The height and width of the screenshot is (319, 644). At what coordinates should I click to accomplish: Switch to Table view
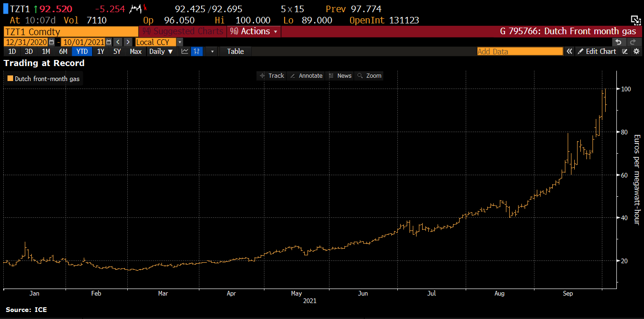click(x=235, y=52)
